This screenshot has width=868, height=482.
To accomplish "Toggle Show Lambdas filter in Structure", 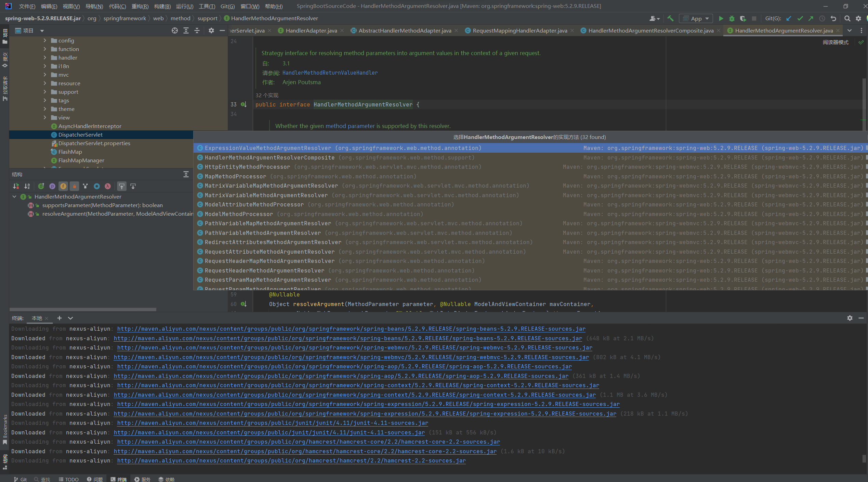I will [108, 186].
